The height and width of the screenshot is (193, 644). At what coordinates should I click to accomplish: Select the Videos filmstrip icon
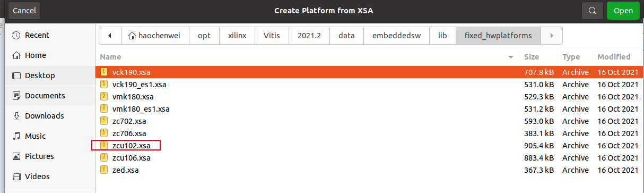pos(16,177)
